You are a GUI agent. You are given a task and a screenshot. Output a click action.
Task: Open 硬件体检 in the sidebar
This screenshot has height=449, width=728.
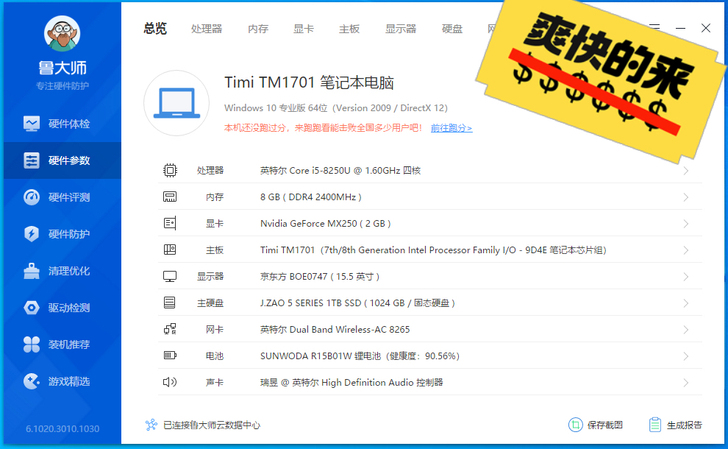(x=62, y=124)
